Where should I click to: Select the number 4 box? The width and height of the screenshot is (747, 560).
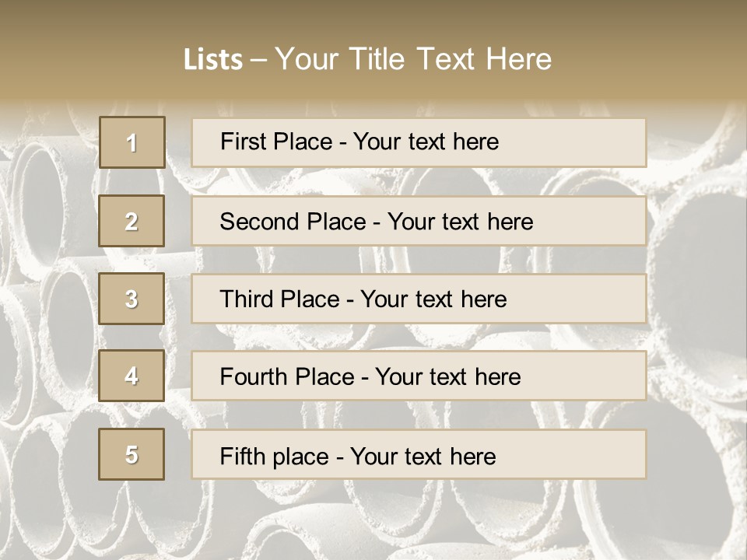132,376
